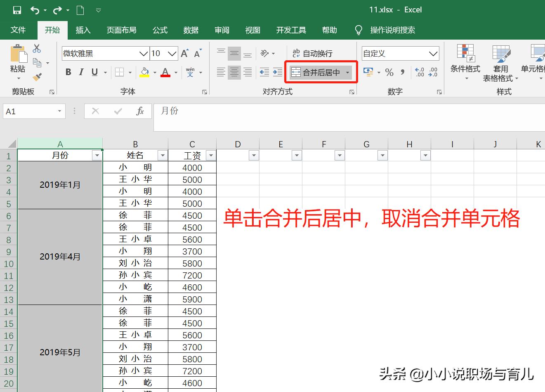545x392 pixels.
Task: Open the font name dropdown
Action: click(x=143, y=53)
